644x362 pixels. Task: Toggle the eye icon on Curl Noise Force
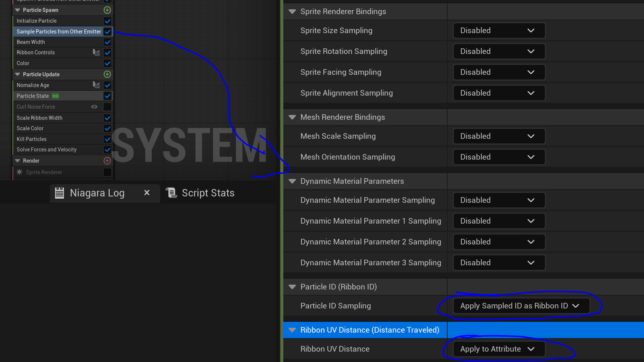pos(94,107)
